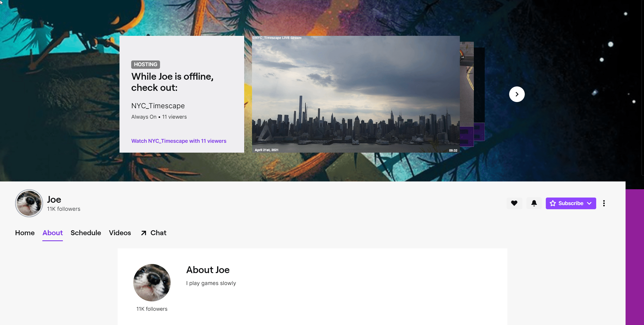Click the NYC skyline stream preview
The height and width of the screenshot is (325, 644).
356,94
